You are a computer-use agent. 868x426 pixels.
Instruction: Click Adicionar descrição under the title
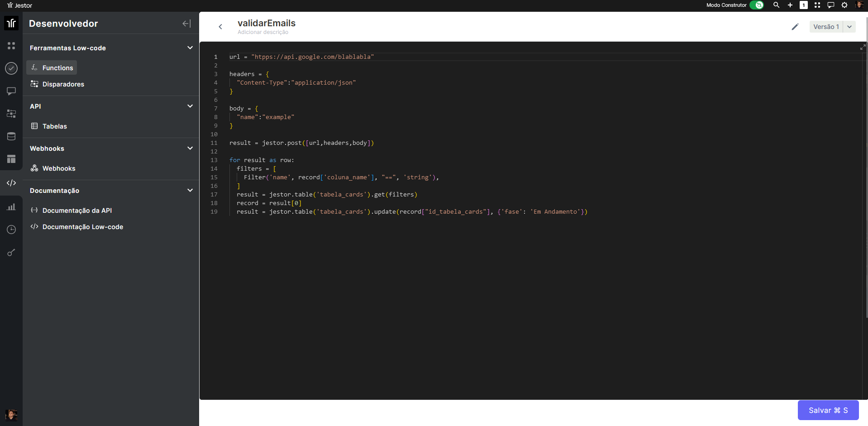[263, 32]
